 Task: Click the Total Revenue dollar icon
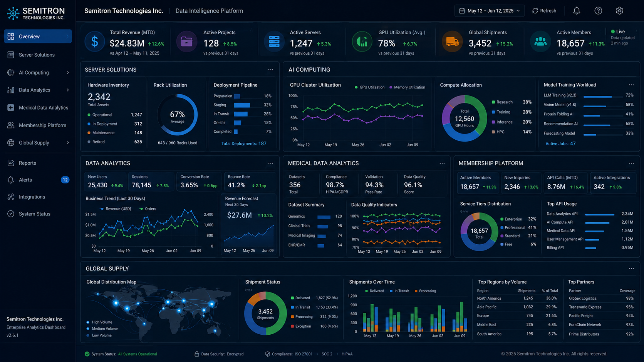point(94,42)
